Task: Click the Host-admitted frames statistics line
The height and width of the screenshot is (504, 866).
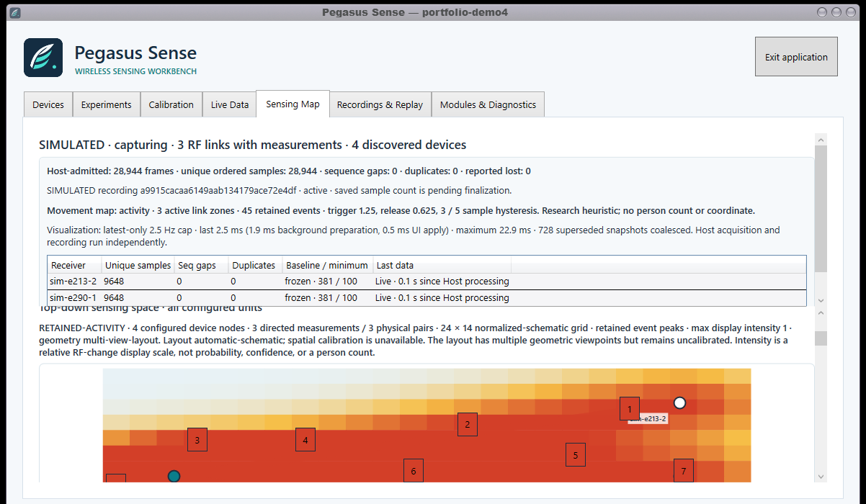Action: click(289, 171)
